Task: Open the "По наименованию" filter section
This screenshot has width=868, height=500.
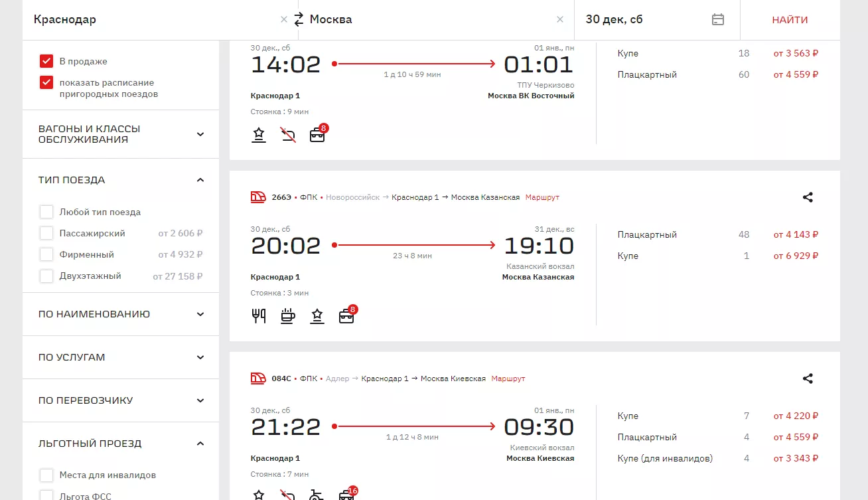Action: pyautogui.click(x=200, y=314)
